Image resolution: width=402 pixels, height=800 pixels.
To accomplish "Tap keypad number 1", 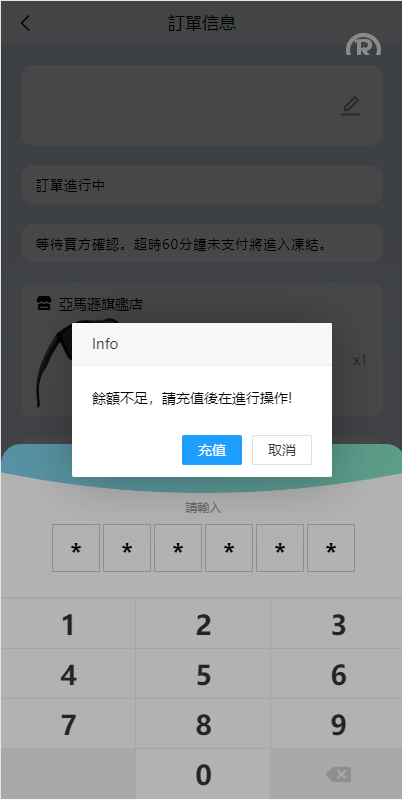I will pyautogui.click(x=68, y=624).
